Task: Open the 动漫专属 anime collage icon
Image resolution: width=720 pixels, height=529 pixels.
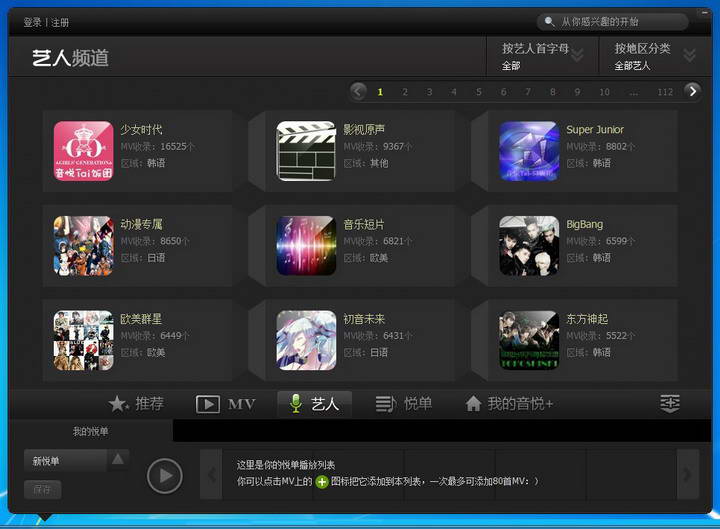Action: pos(83,246)
